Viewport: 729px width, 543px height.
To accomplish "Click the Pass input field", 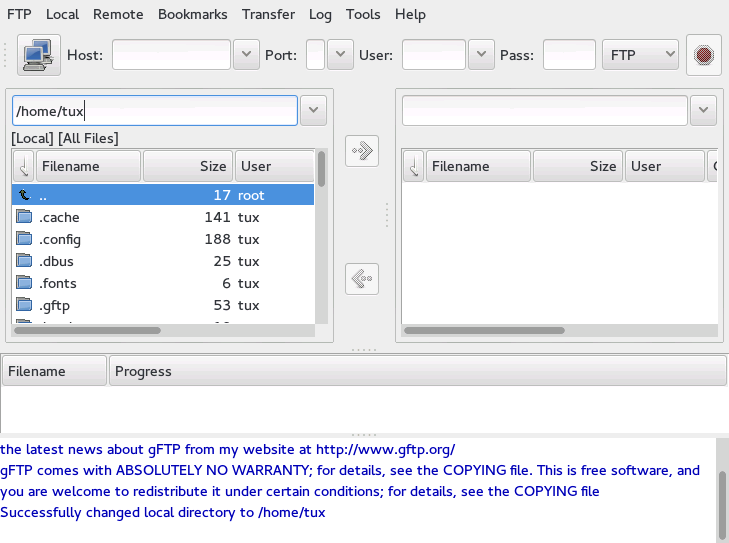I will click(569, 55).
